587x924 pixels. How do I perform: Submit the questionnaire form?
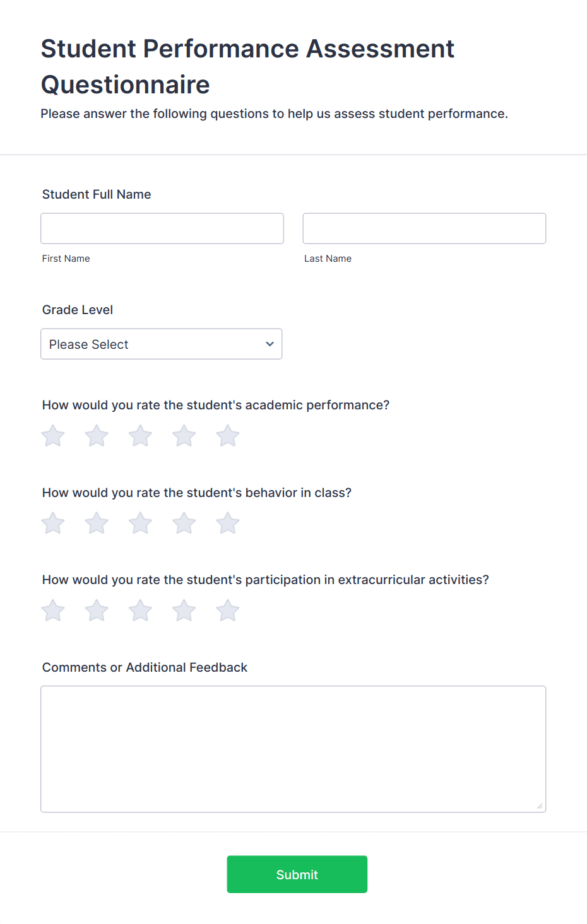[x=297, y=874]
